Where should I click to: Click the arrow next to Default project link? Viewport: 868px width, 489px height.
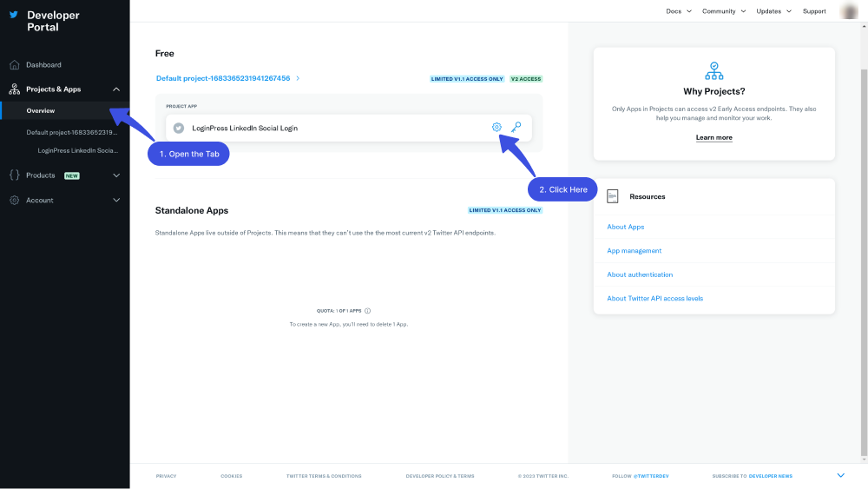298,79
